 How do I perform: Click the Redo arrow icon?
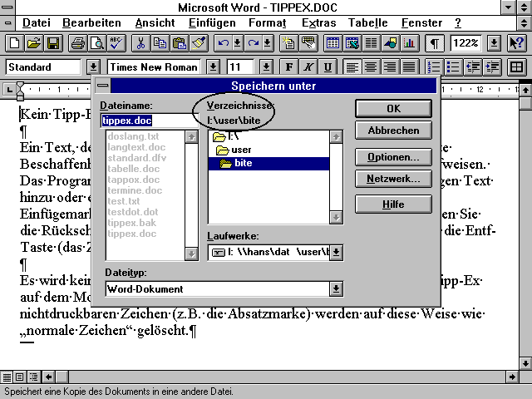coord(253,43)
